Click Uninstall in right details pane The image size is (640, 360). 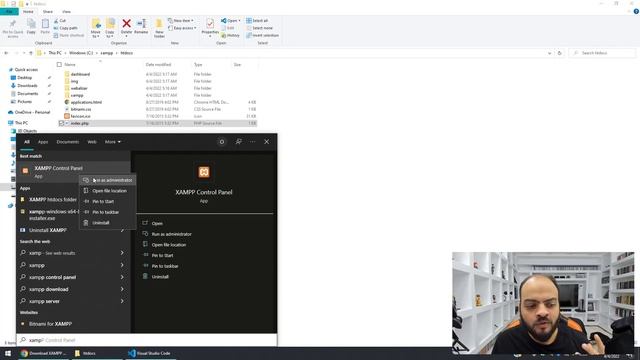[160, 276]
